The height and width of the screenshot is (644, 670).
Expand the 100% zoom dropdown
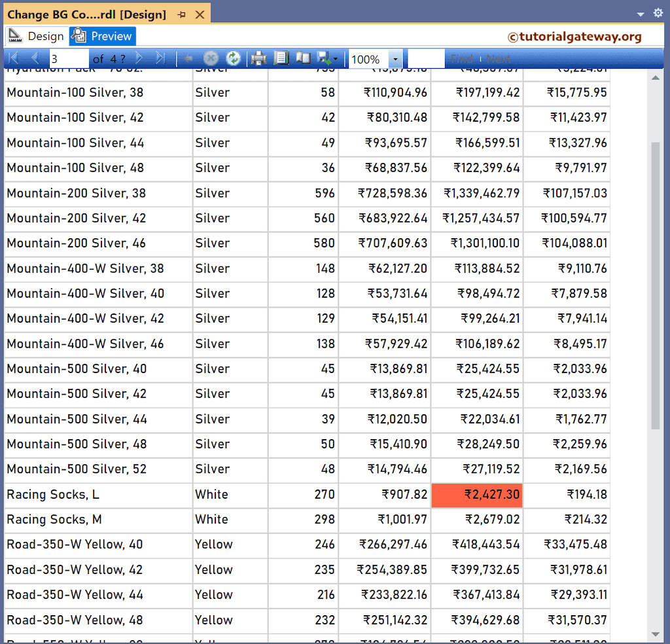[395, 60]
